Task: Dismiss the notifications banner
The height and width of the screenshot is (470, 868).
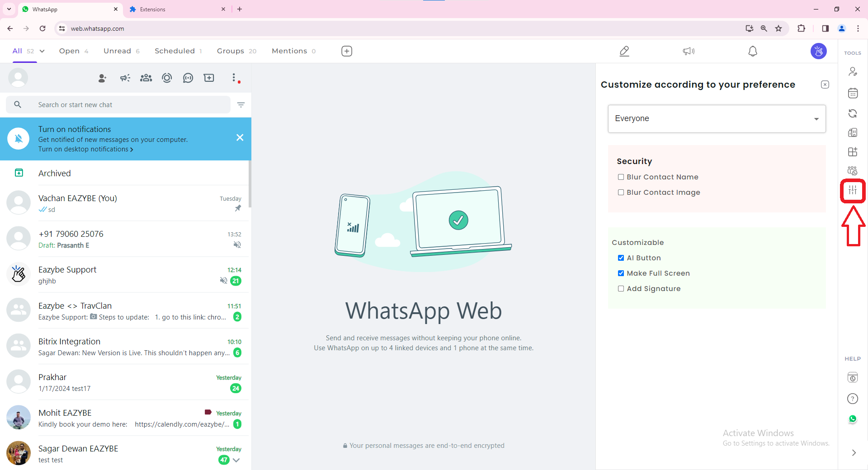Action: point(240,137)
